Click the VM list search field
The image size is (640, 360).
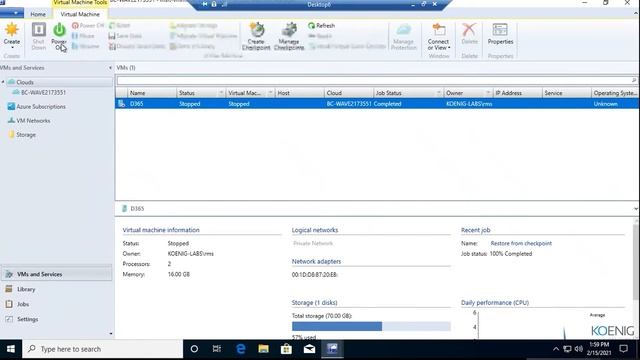point(374,80)
